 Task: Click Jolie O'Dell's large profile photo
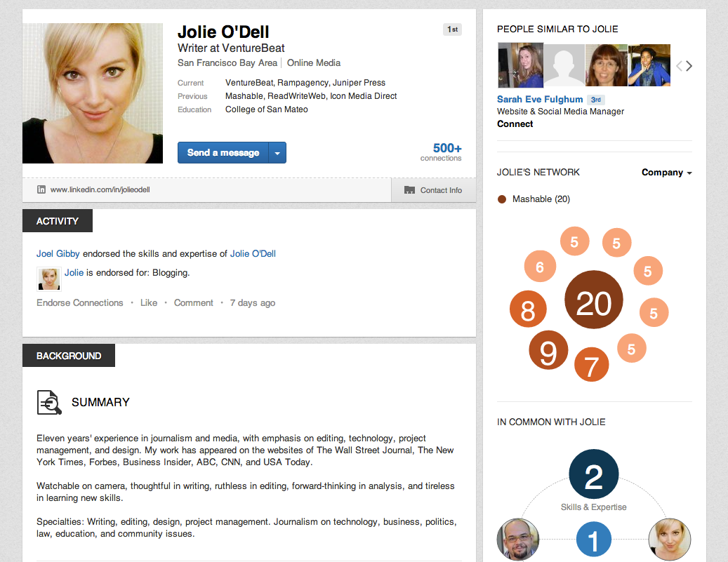coord(93,93)
